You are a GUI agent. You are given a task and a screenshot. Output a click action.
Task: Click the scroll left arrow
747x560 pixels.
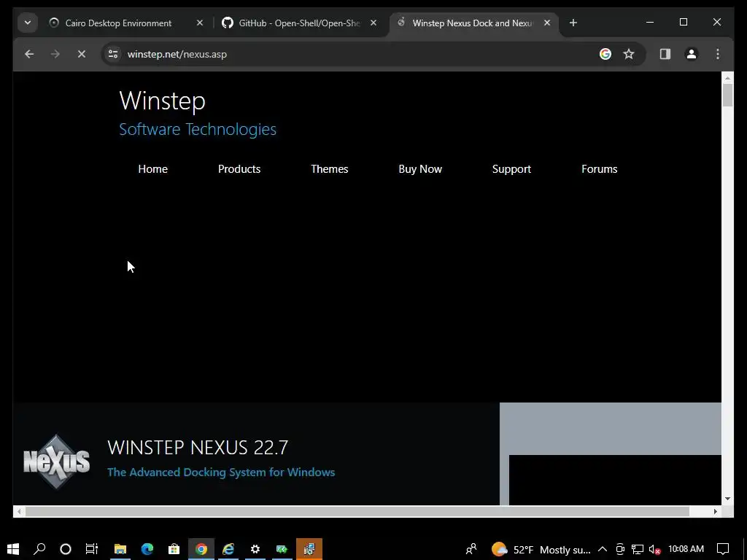(18, 511)
